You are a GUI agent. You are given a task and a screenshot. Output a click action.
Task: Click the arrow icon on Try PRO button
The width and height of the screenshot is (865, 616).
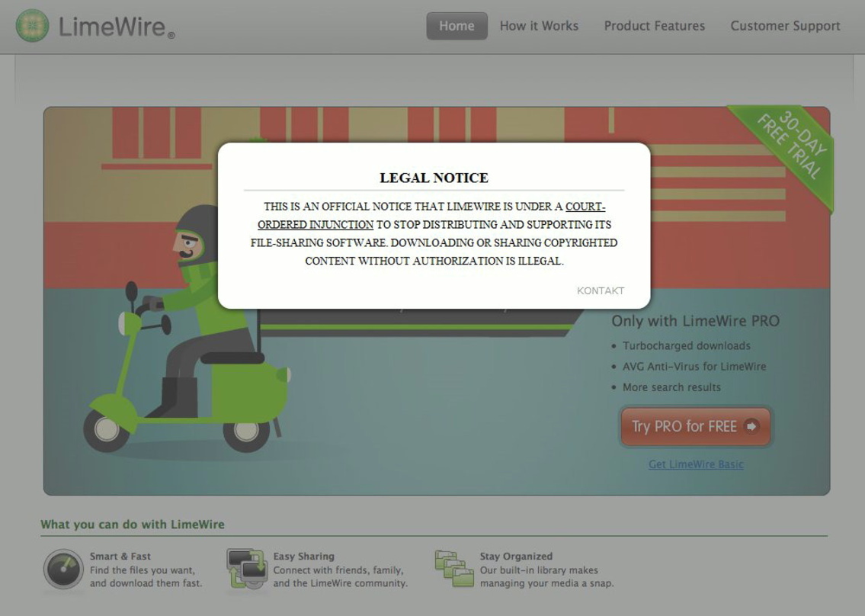[x=751, y=426]
